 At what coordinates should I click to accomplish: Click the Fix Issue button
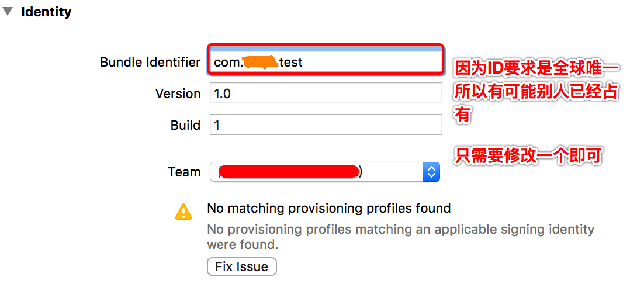(x=241, y=267)
